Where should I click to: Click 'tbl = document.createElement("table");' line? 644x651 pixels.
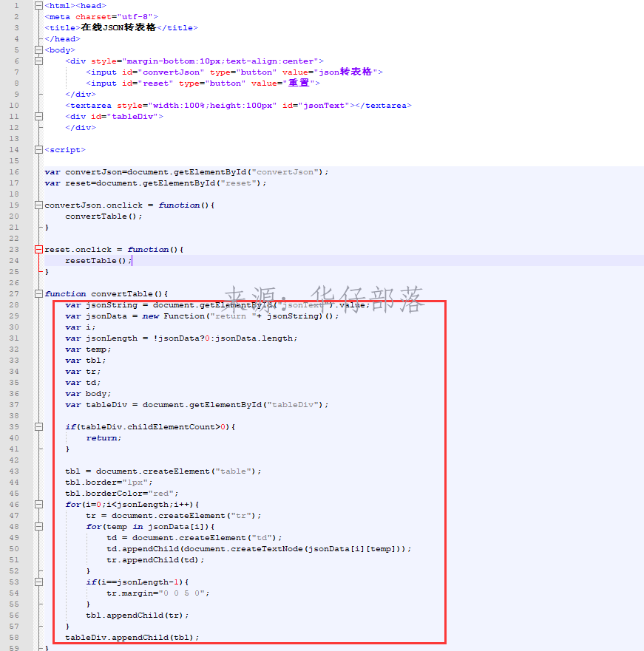(163, 471)
